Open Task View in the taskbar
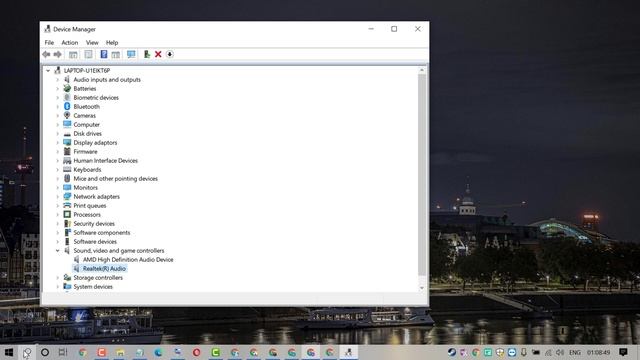 (63, 352)
